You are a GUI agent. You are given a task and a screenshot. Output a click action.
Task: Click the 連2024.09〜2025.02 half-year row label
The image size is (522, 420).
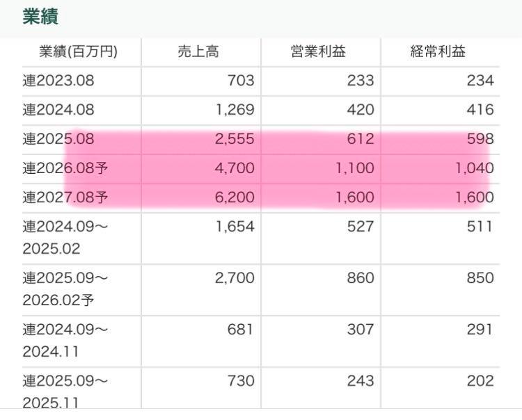click(65, 237)
